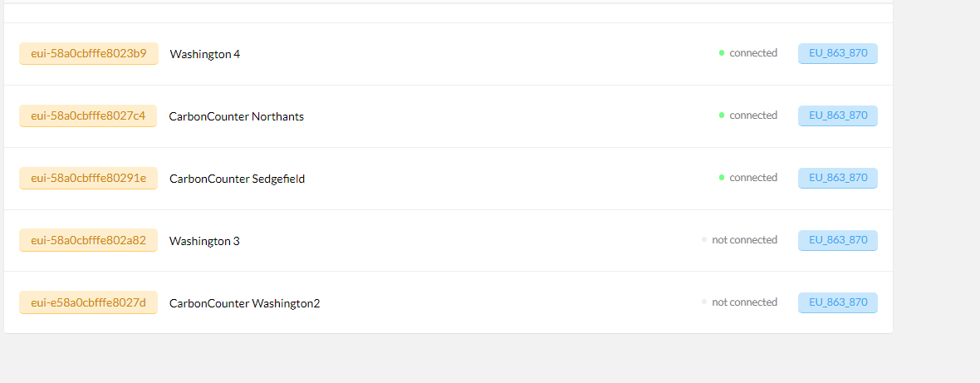Click the grey not-connected dot for Washington 3
The width and height of the screenshot is (980, 383).
[703, 239]
